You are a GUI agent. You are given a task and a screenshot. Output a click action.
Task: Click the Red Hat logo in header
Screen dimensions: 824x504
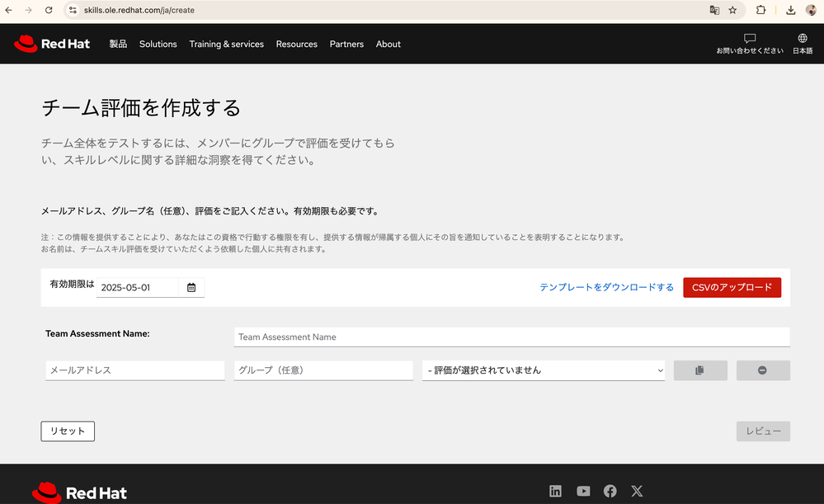(x=52, y=44)
